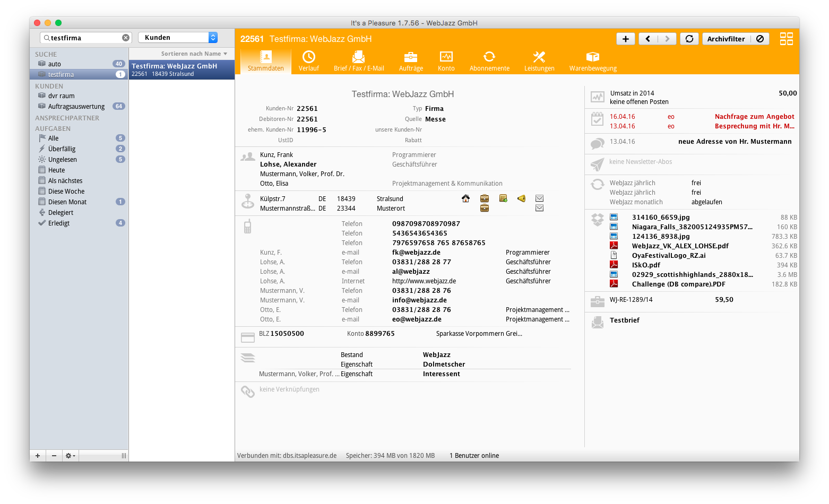Screen dimensions: 829x504
Task: Open the Warenbewegung tab
Action: 593,61
